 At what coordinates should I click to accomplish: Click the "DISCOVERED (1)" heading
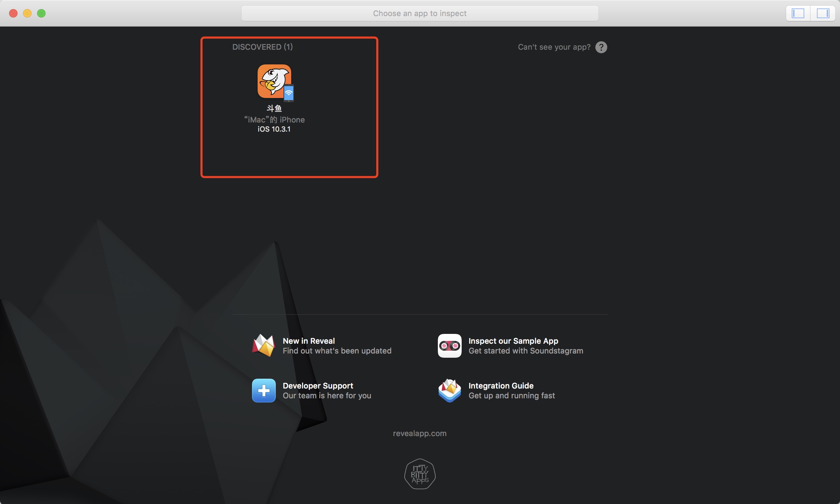click(x=262, y=47)
